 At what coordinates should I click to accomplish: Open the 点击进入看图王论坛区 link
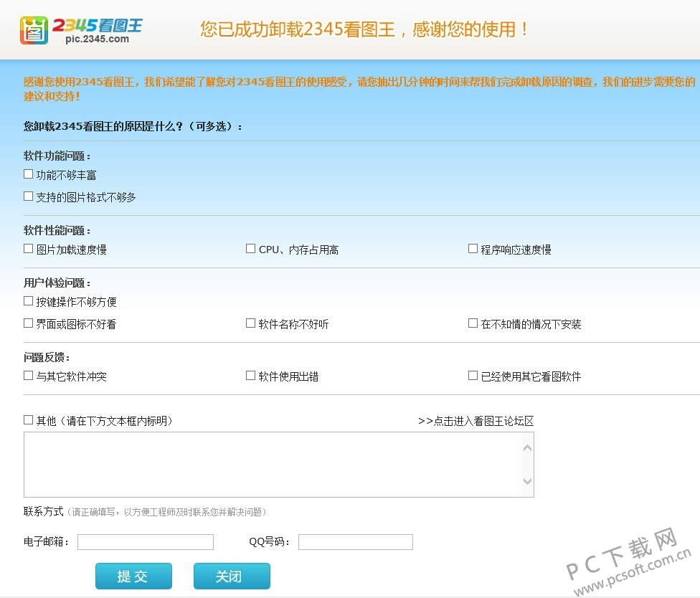476,421
